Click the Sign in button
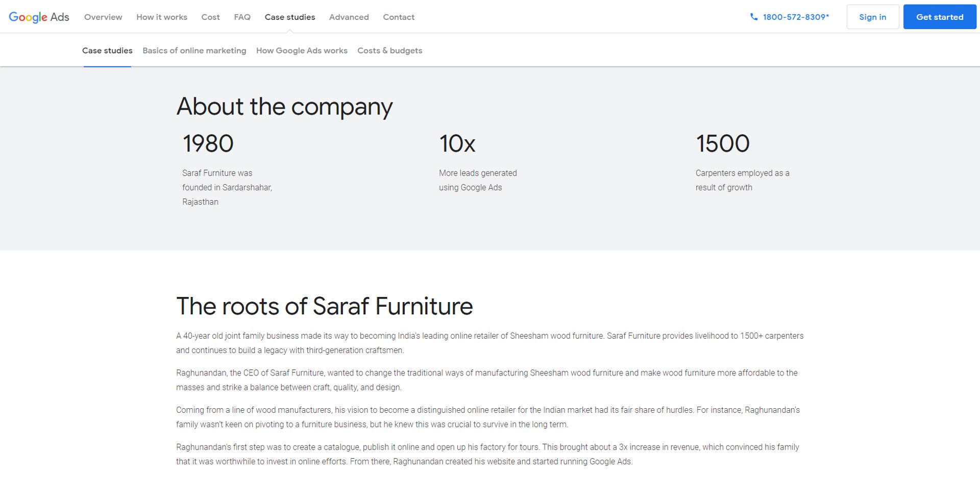980x499 pixels. (x=872, y=16)
